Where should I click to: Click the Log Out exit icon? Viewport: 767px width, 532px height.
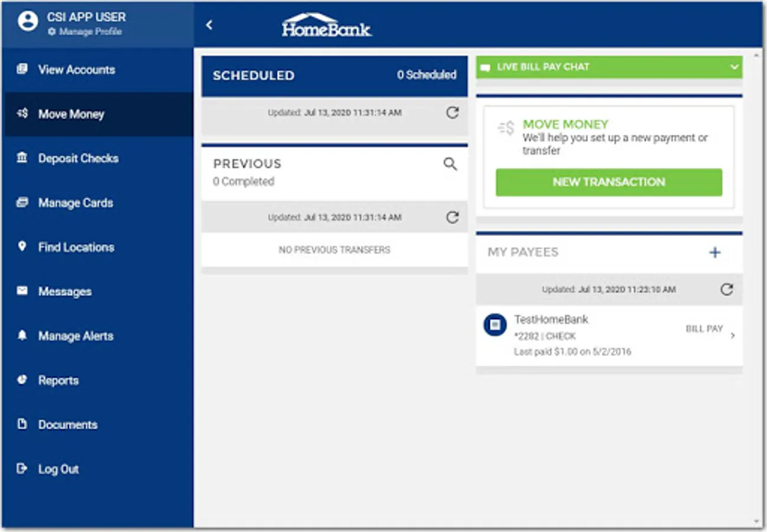(22, 468)
